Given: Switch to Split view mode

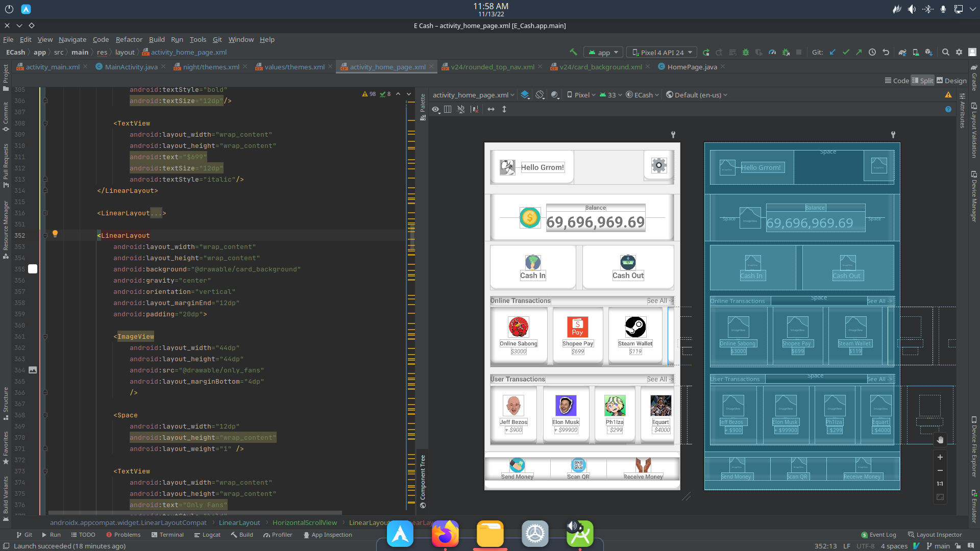Looking at the screenshot, I should [923, 81].
